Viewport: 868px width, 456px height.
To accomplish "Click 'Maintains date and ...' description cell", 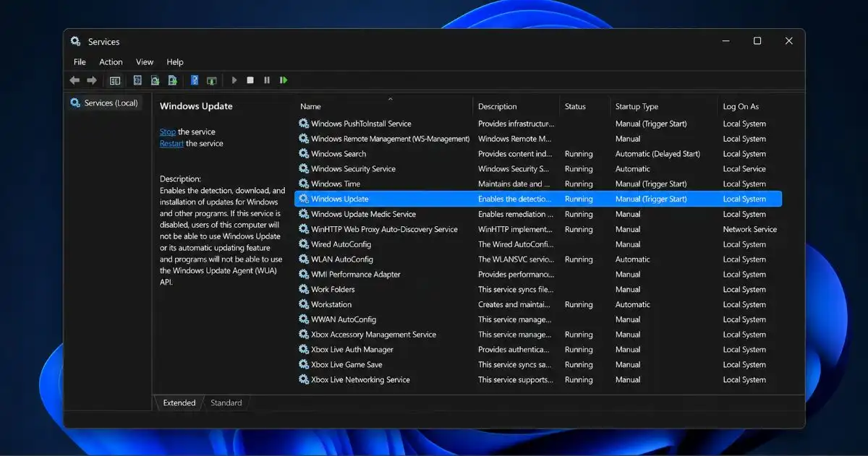I will point(514,184).
